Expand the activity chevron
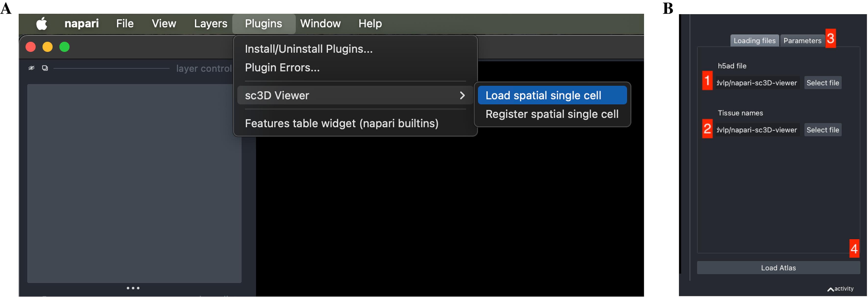This screenshot has height=297, width=868. 831,289
